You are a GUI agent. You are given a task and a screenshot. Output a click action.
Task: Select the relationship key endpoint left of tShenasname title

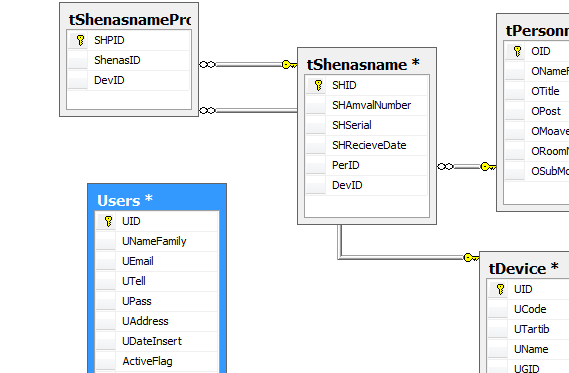click(290, 65)
